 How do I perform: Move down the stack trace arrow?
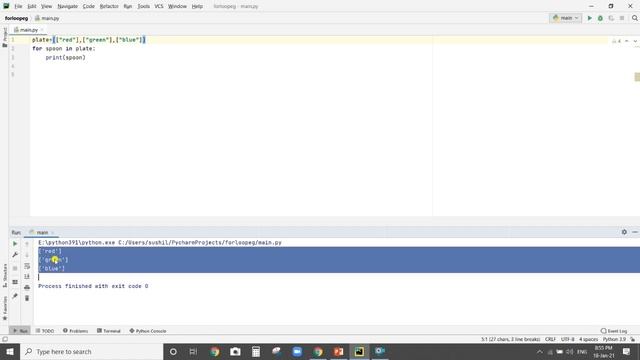(x=27, y=255)
